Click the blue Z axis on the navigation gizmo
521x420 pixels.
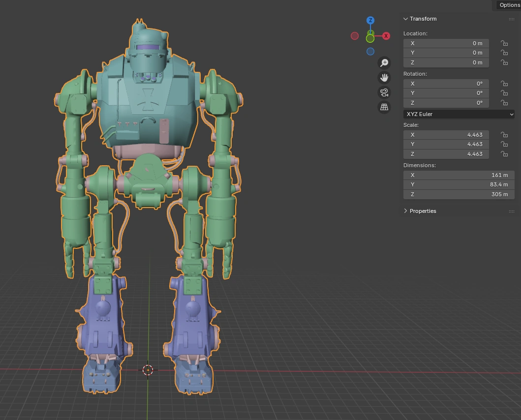tap(370, 20)
